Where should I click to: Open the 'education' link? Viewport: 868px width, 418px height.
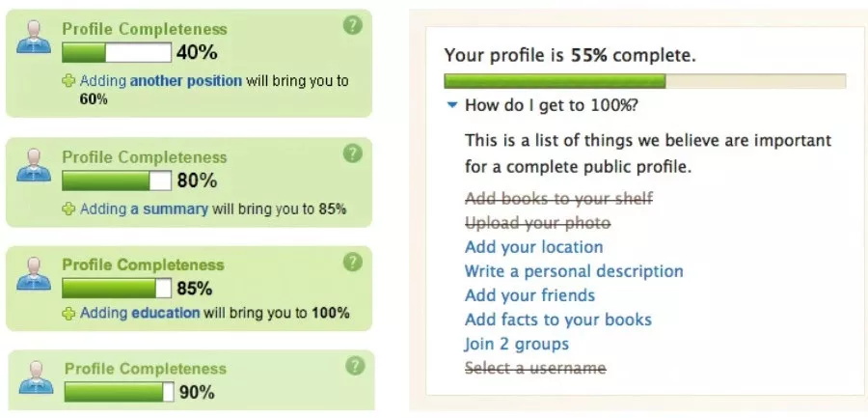point(166,313)
